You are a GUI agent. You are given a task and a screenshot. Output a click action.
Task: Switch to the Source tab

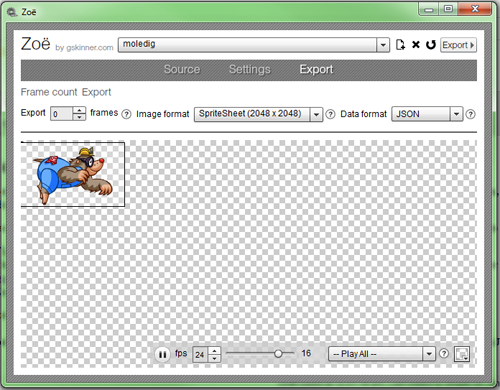[x=182, y=69]
